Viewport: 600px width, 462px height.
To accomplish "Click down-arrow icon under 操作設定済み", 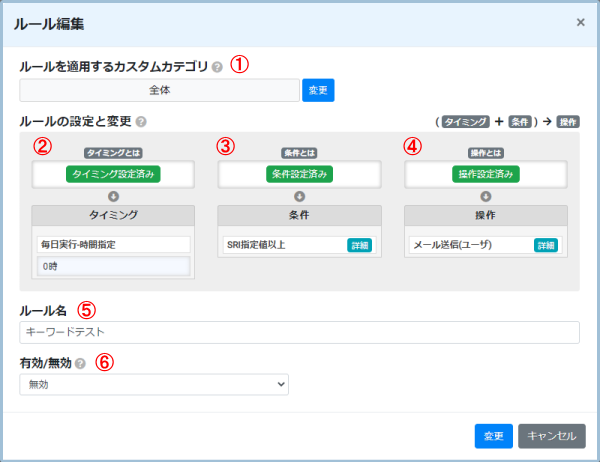I will [486, 197].
